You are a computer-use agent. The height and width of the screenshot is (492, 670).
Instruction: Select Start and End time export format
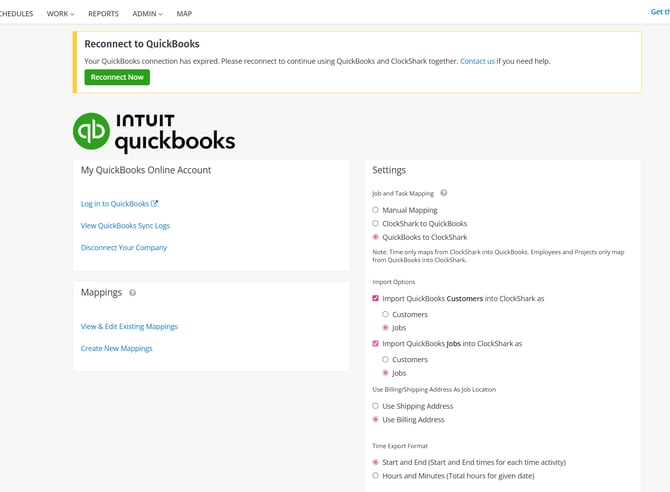pos(375,462)
